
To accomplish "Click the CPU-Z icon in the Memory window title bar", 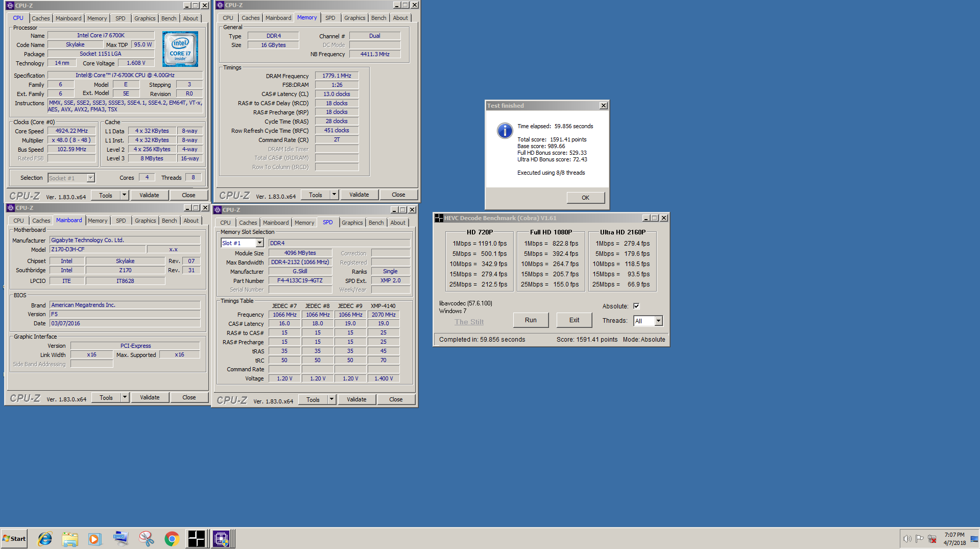I will tap(220, 5).
